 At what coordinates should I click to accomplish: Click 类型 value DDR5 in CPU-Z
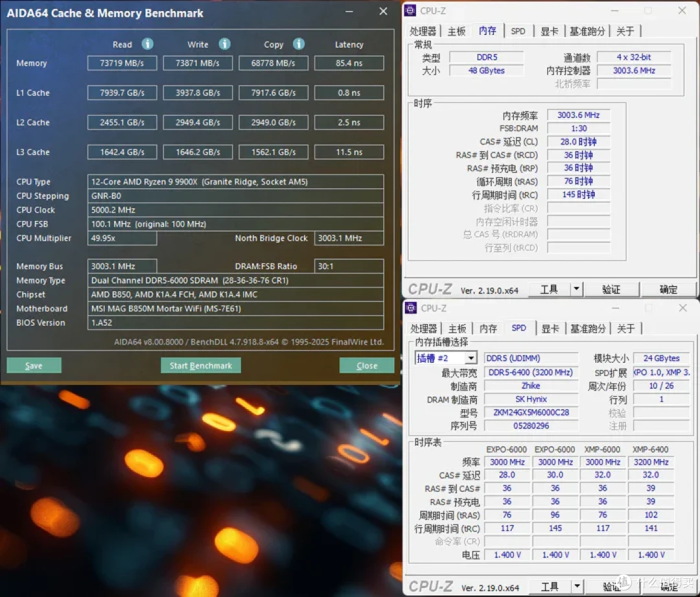pyautogui.click(x=487, y=57)
